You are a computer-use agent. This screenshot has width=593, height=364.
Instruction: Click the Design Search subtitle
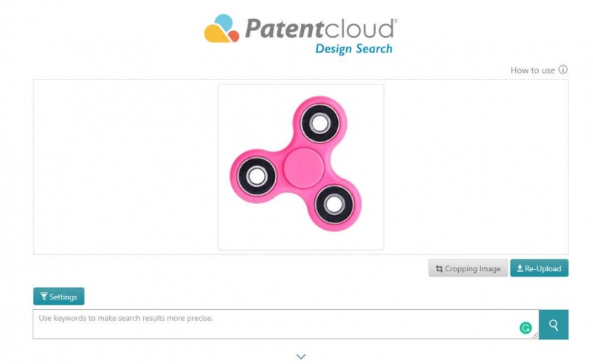click(354, 49)
